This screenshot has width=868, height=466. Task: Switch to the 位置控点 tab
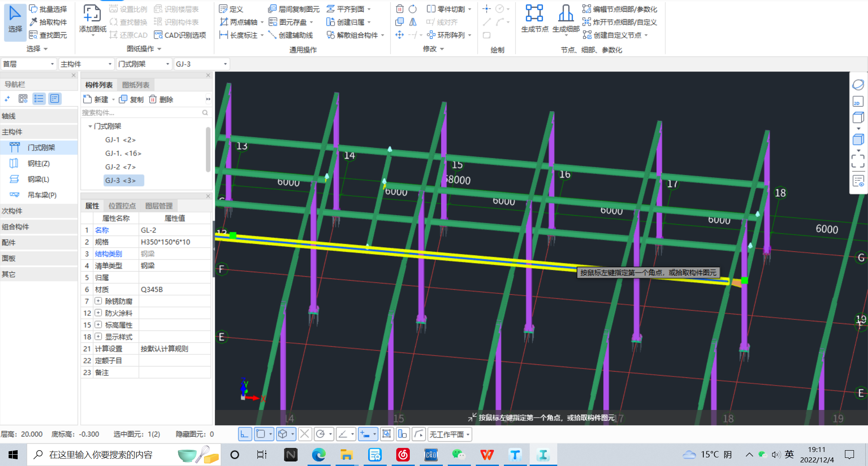pos(122,206)
